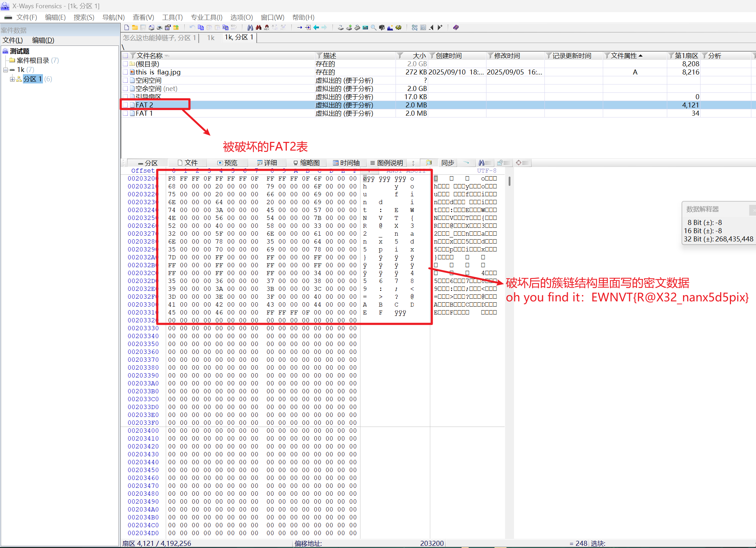Tick the FAT 1 file checkbox
756x548 pixels.
(125, 113)
